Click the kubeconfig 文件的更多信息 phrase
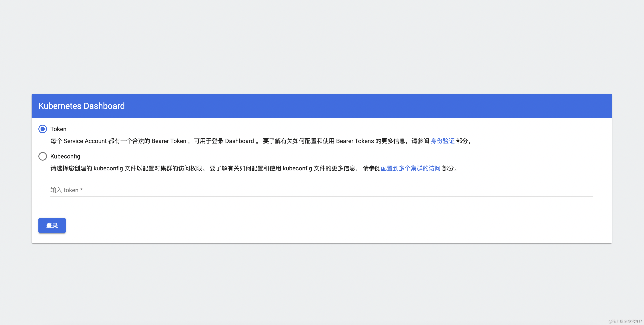The height and width of the screenshot is (325, 644). point(319,168)
